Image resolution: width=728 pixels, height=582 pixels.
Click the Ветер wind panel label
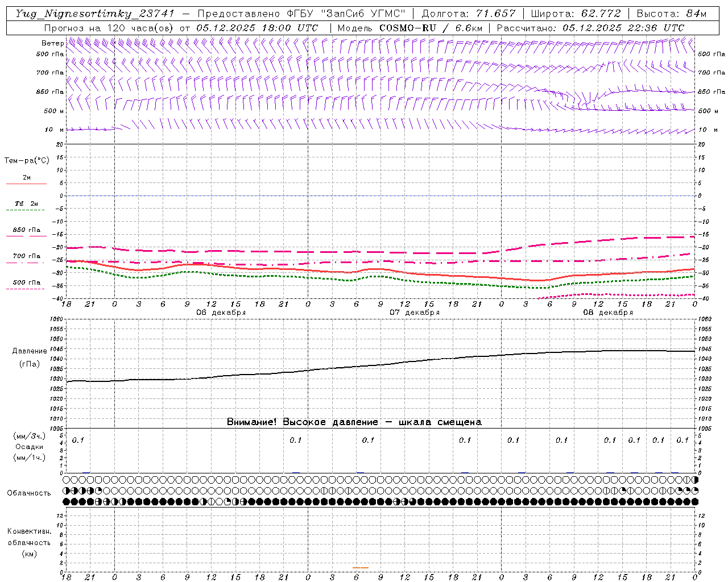pos(53,43)
